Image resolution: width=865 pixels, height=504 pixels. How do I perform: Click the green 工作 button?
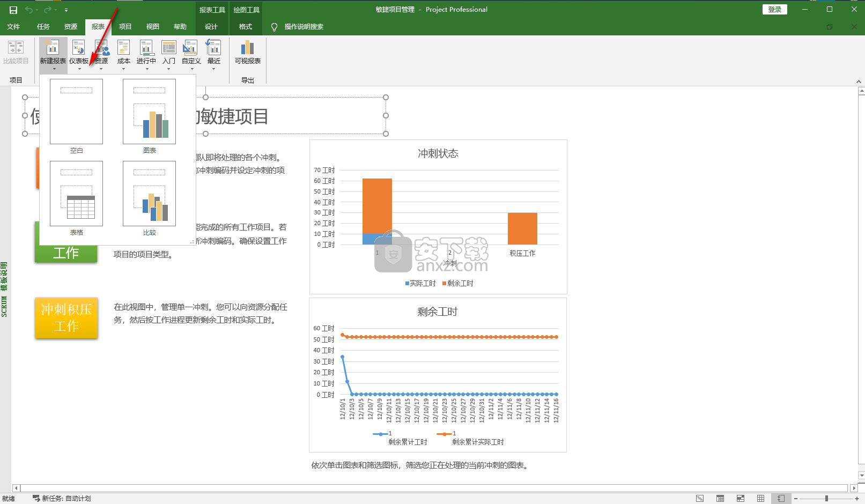pos(66,253)
